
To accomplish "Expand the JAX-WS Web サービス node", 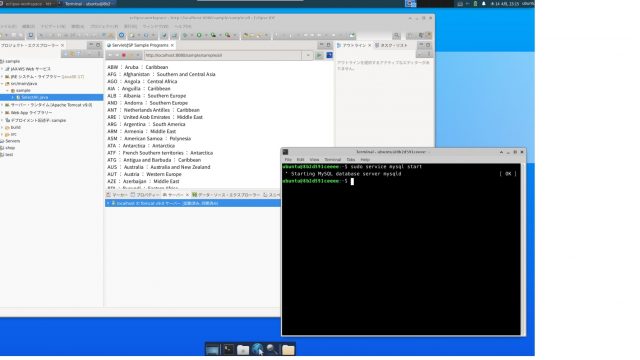I will click(x=2, y=69).
